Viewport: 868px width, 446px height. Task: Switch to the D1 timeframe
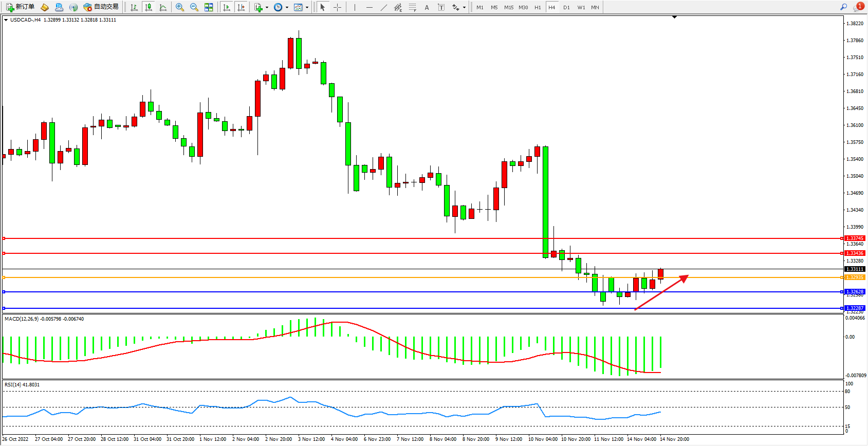coord(566,7)
